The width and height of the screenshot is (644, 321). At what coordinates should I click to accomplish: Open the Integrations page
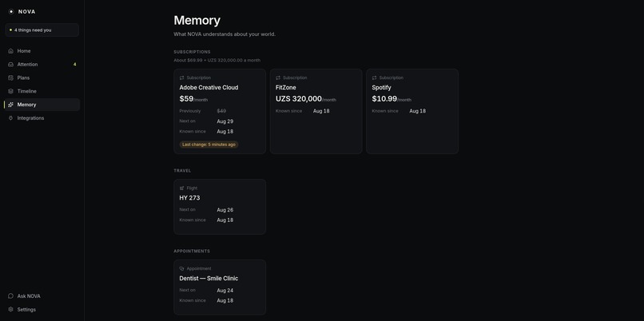tap(42, 118)
